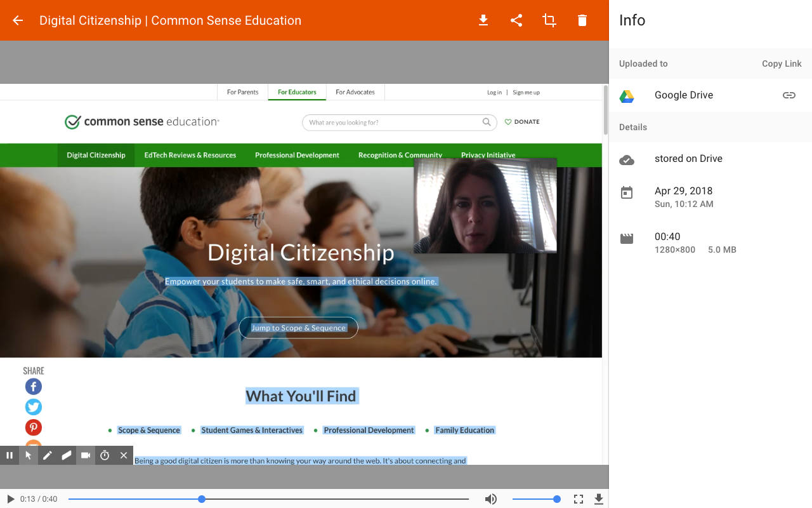Open the Family Education link

(x=465, y=431)
